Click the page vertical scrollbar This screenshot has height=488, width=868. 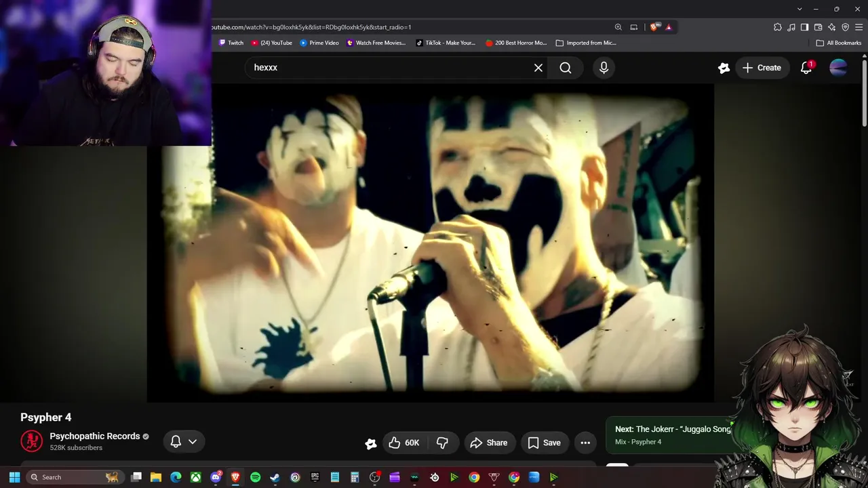click(865, 92)
